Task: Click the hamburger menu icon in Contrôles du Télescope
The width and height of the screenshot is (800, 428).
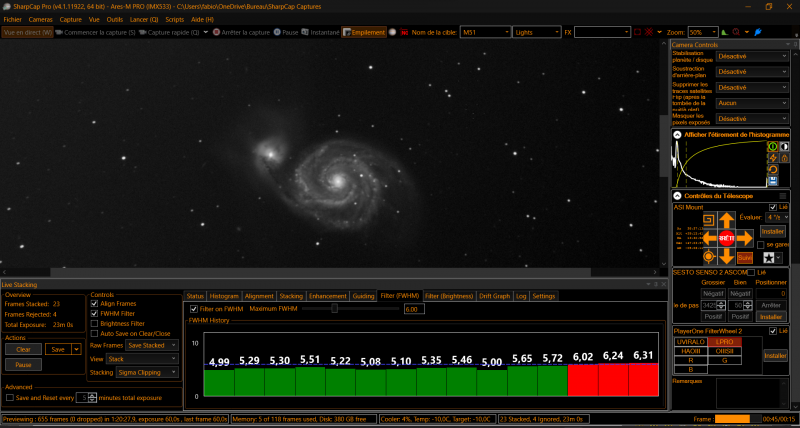Action: pos(783,196)
